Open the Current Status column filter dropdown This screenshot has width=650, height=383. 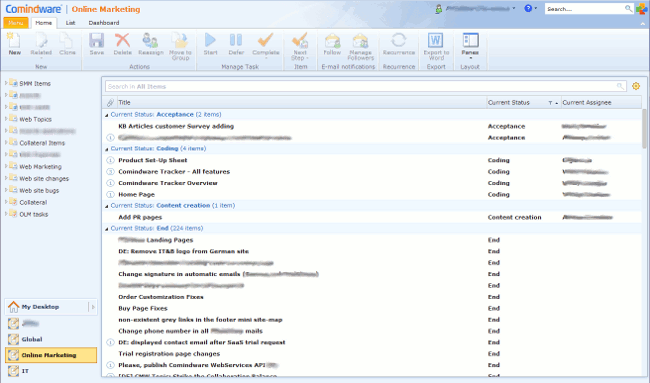(x=550, y=103)
